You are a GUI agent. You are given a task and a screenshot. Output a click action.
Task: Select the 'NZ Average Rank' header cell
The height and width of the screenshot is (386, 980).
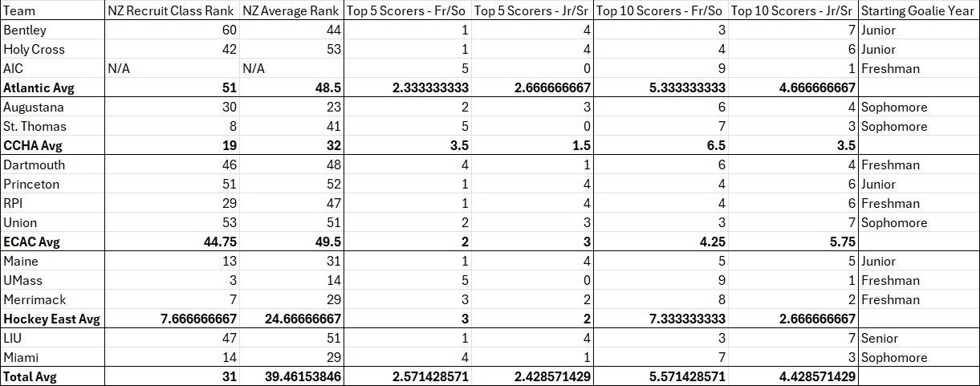pos(292,11)
